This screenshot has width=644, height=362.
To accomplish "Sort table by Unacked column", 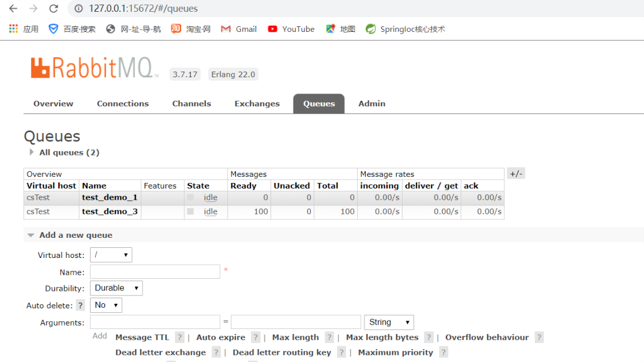I will (x=292, y=186).
